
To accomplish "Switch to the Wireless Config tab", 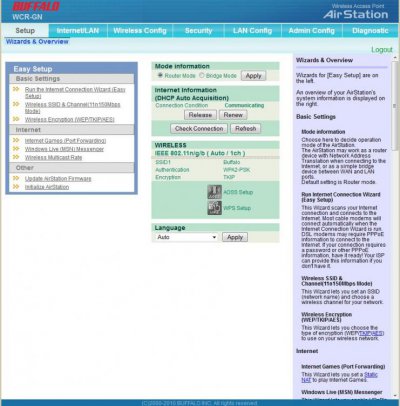I will 140,31.
